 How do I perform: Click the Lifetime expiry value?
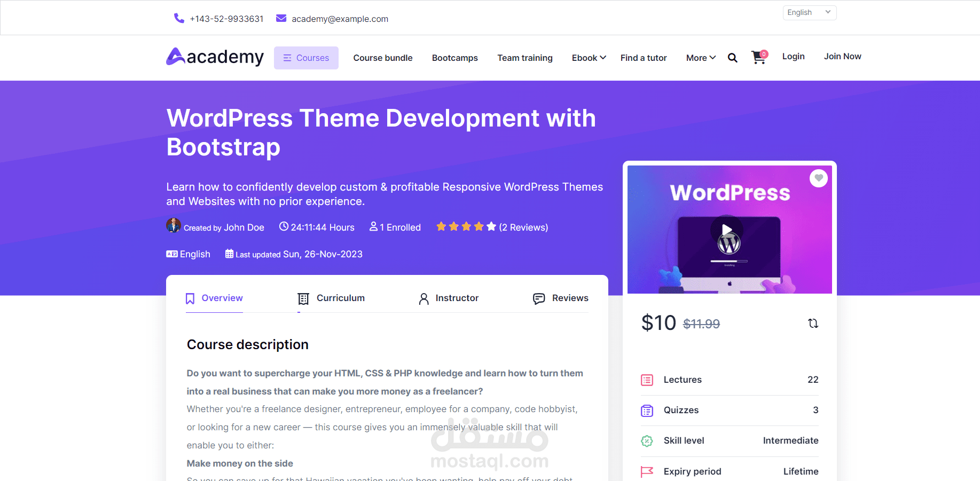801,471
